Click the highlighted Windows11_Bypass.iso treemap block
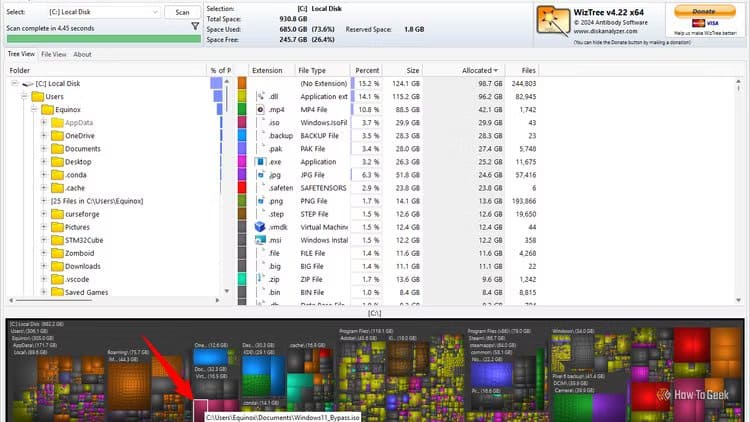Image resolution: width=750 pixels, height=422 pixels. 200,411
